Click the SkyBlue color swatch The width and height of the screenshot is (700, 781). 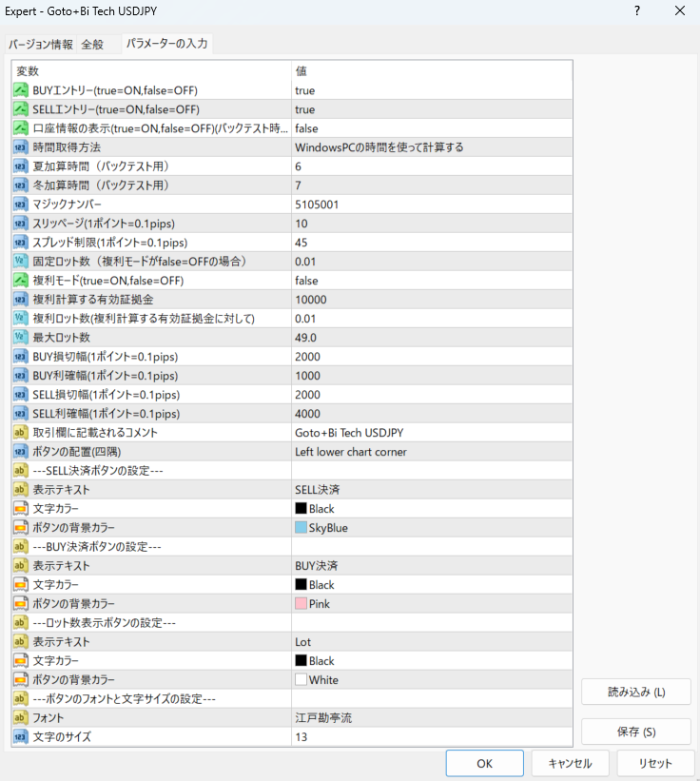point(301,527)
